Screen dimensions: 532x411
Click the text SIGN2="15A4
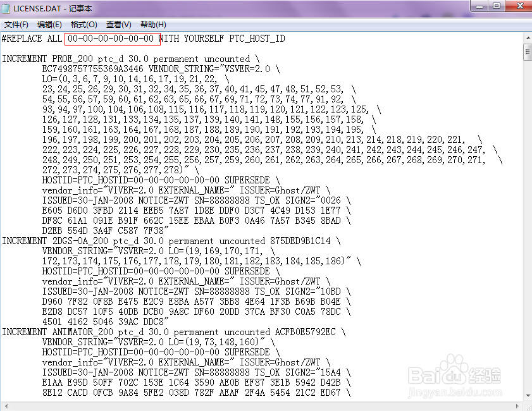[313, 372]
